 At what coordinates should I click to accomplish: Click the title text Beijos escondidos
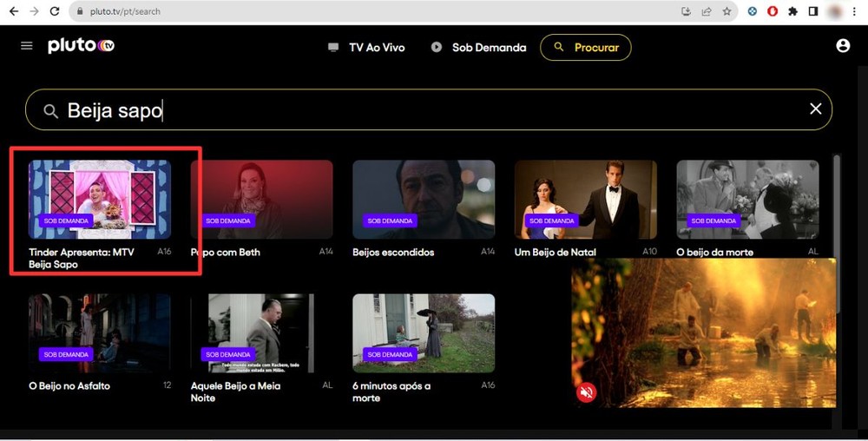(393, 253)
